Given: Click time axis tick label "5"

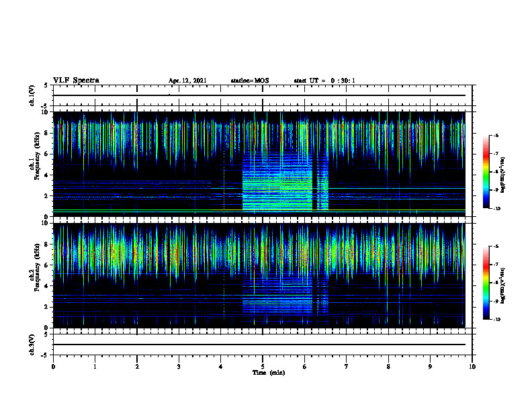Looking at the screenshot, I should pos(263,367).
